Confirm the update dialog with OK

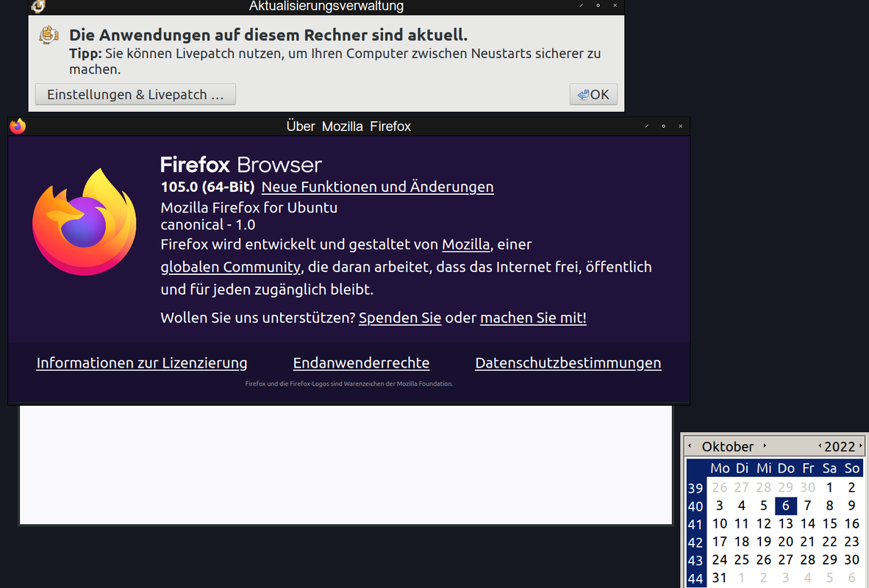[x=593, y=94]
